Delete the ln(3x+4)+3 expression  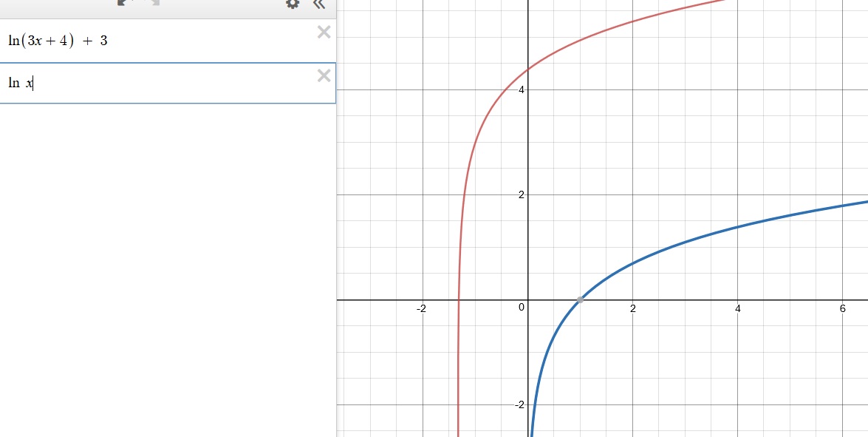coord(324,32)
